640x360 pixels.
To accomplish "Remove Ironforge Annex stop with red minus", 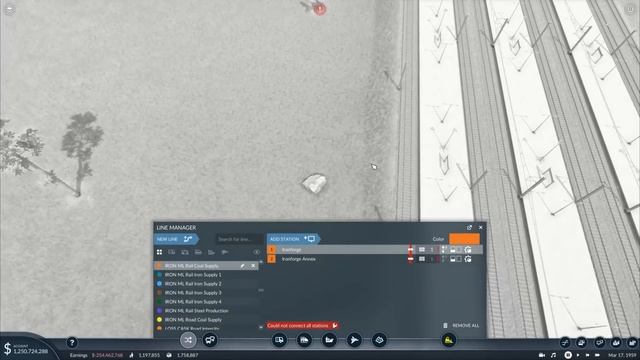I will (411, 259).
